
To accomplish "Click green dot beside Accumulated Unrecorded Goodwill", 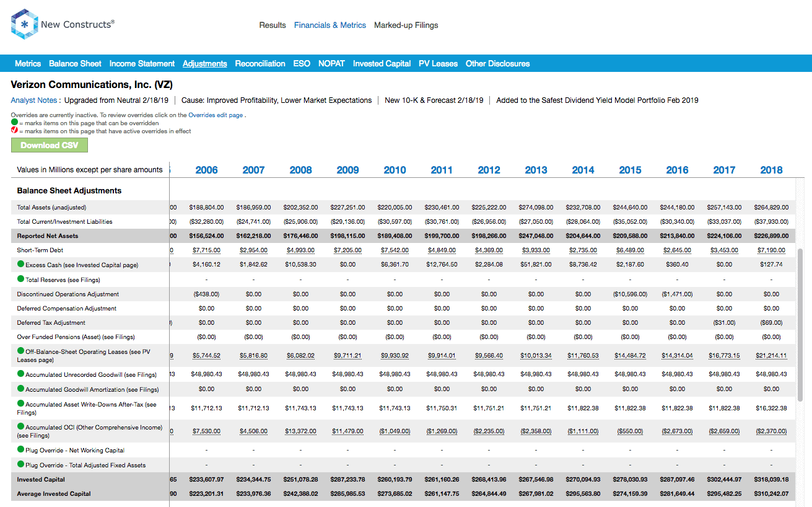I will tap(21, 374).
